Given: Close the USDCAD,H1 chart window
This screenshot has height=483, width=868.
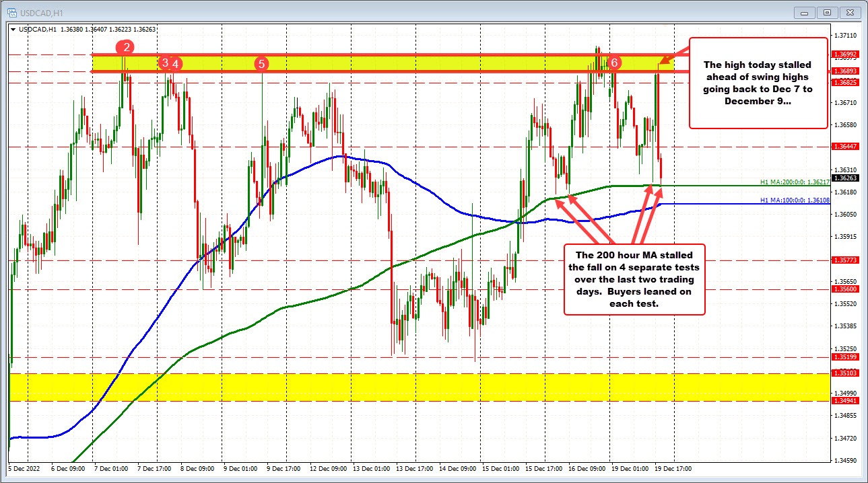Looking at the screenshot, I should 849,12.
